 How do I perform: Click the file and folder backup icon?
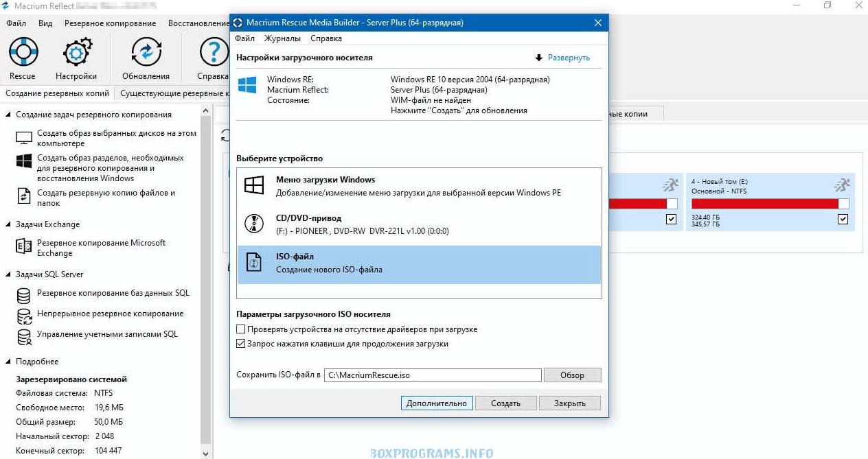click(24, 197)
